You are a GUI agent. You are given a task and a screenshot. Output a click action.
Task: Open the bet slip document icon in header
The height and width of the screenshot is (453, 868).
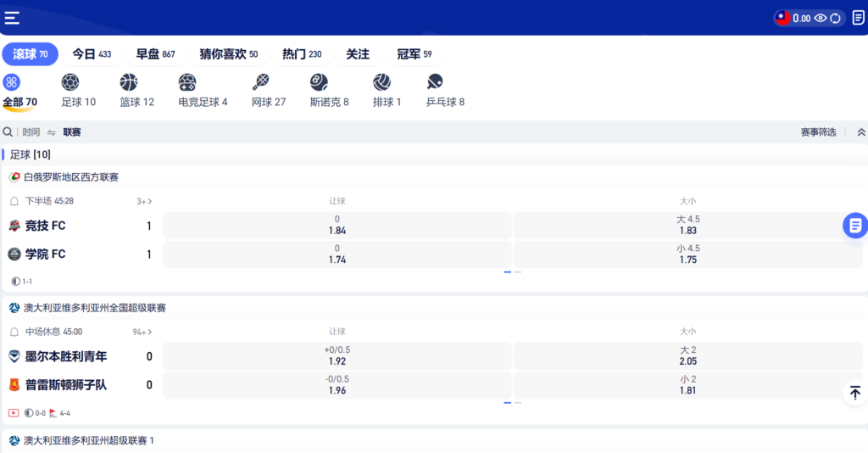pyautogui.click(x=858, y=18)
